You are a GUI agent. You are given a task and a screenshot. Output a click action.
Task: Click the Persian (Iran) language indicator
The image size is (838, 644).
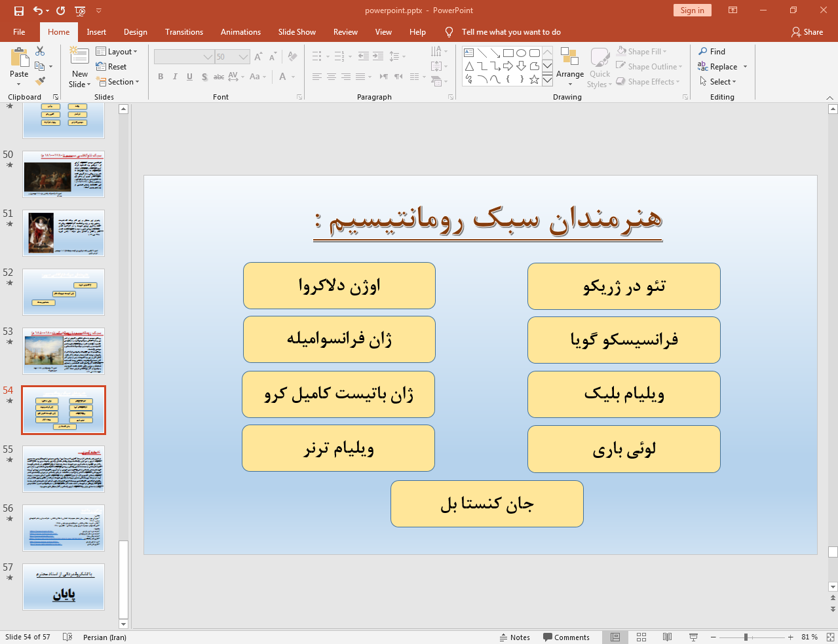click(x=105, y=637)
